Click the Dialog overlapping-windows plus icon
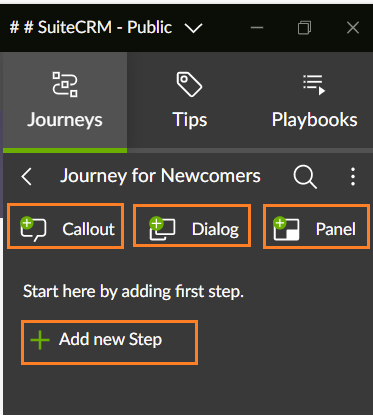This screenshot has width=373, height=417. tap(162, 228)
